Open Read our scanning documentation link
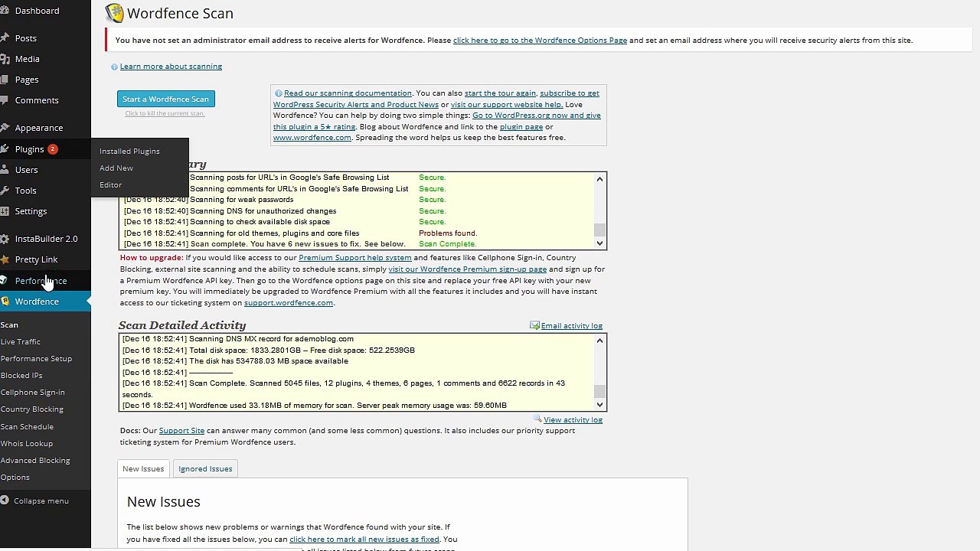Image resolution: width=980 pixels, height=551 pixels. (x=348, y=93)
